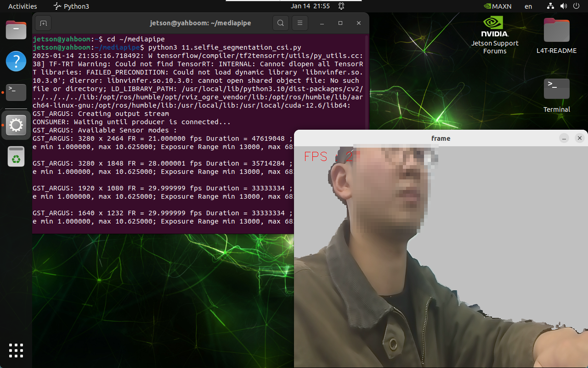The width and height of the screenshot is (588, 368).
Task: Click the '1640 x 1232' sensor mode line
Action: point(163,213)
